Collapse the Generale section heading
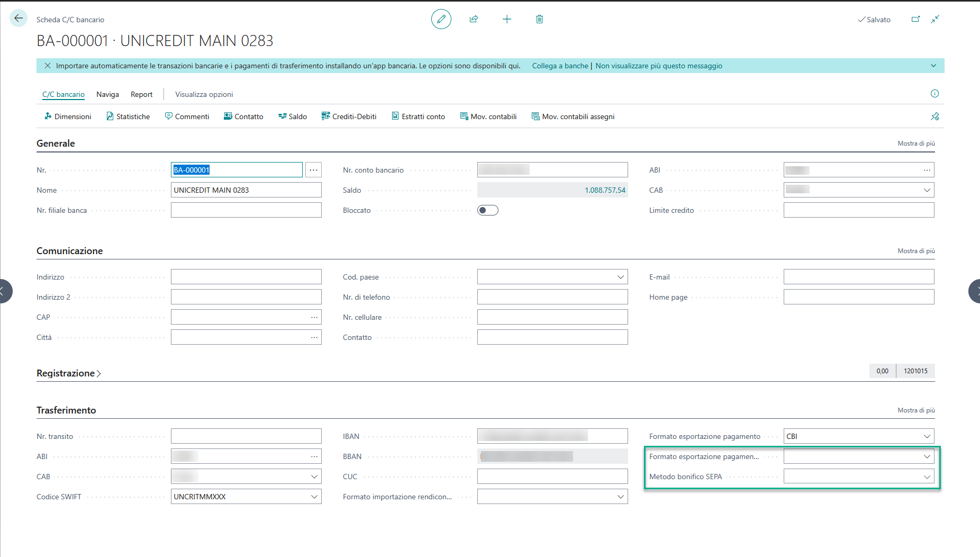Screen dimensions: 980x557 (x=56, y=143)
